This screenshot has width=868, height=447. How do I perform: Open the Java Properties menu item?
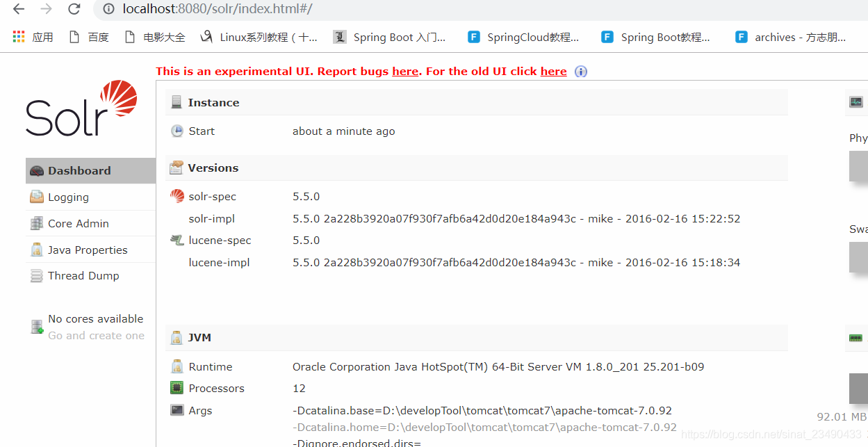tap(90, 250)
